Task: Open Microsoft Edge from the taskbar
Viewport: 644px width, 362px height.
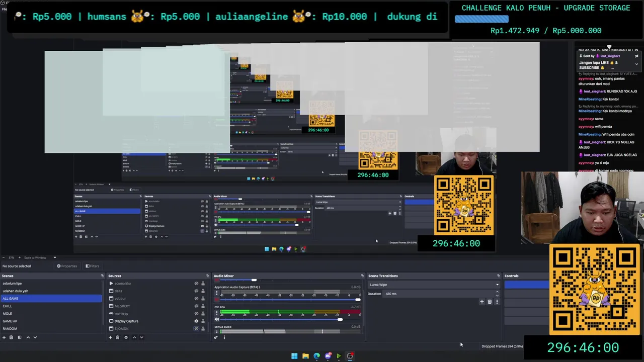Action: 316,356
